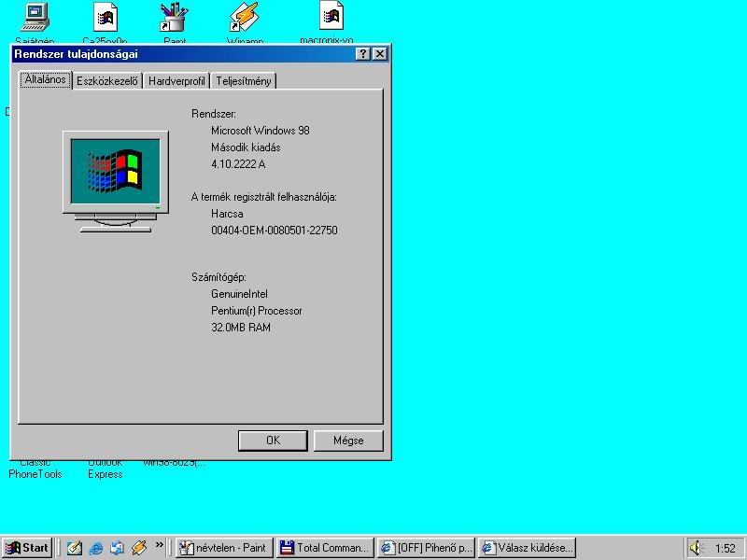Switch to Válasz küldése taskbar window
Image resolution: width=747 pixels, height=560 pixels.
pos(528,548)
